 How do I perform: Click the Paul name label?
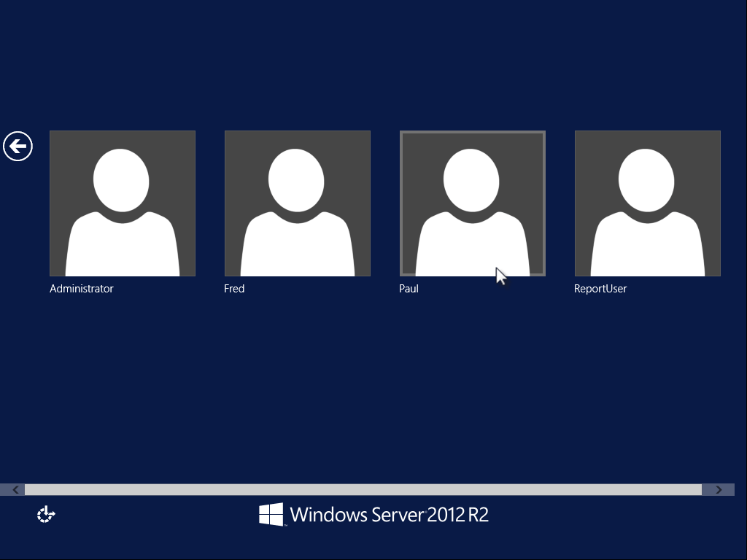pos(409,289)
